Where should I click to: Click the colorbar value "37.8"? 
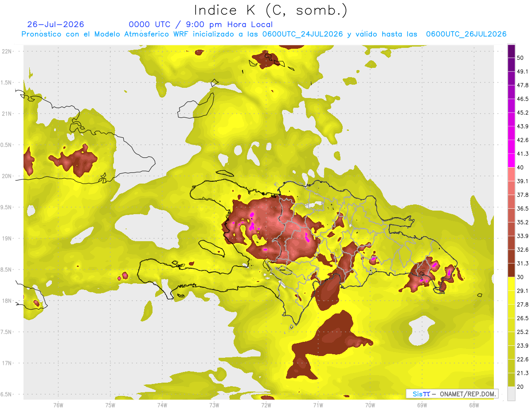click(523, 195)
